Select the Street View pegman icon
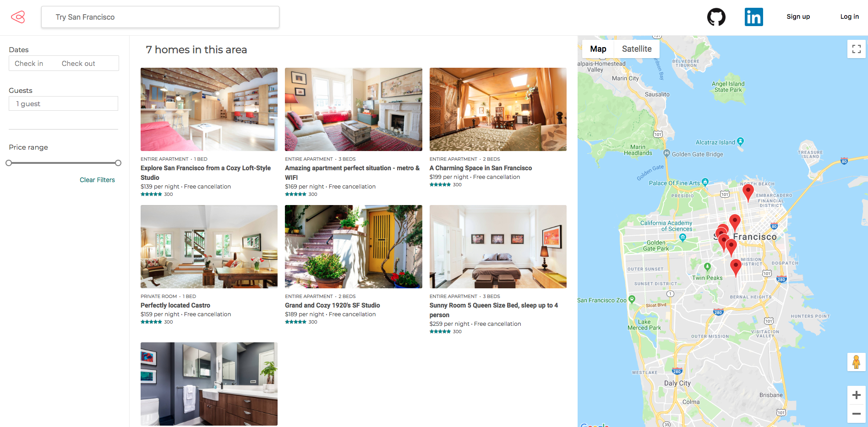The height and width of the screenshot is (427, 868). tap(856, 362)
